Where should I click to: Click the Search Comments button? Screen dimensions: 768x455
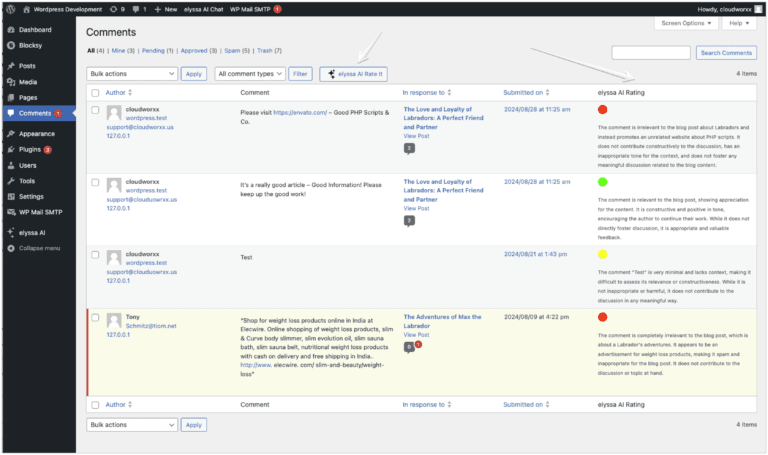[x=726, y=53]
